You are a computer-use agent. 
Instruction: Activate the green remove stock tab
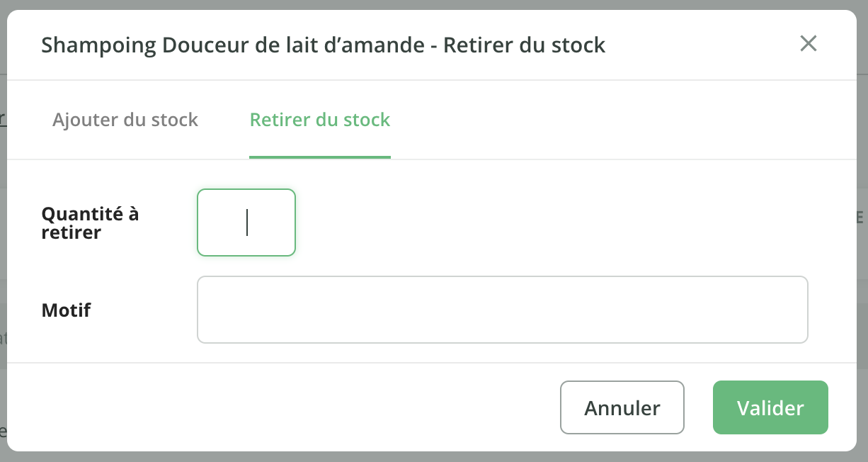[x=319, y=120]
